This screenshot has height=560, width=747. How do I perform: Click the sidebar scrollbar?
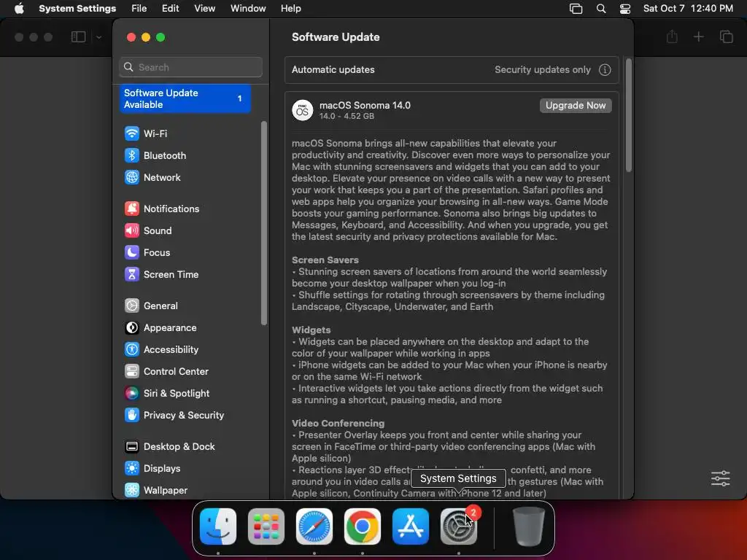point(263,223)
